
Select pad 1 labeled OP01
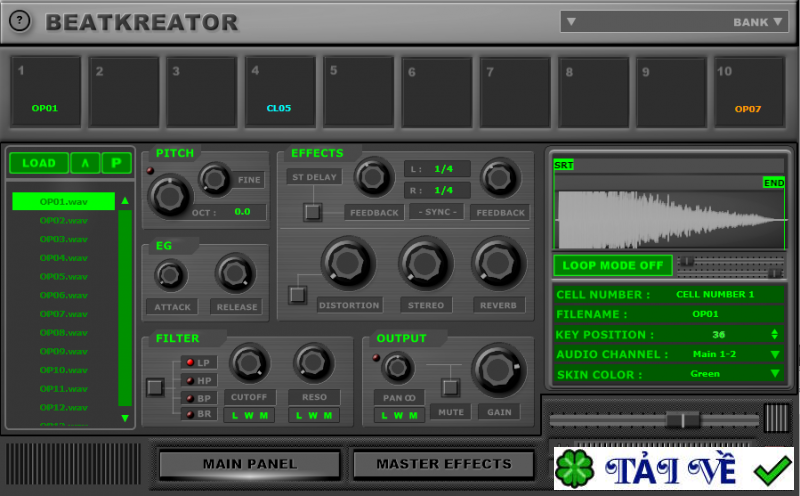[46, 91]
